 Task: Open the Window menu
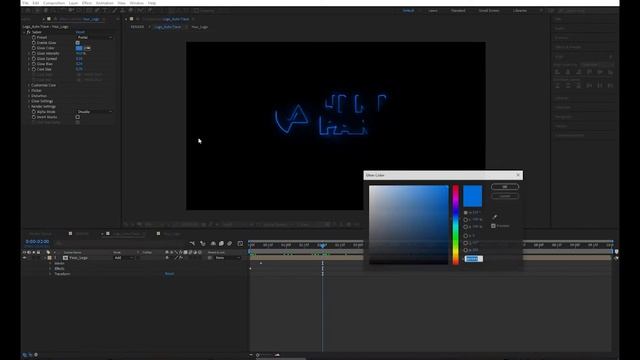[137, 3]
